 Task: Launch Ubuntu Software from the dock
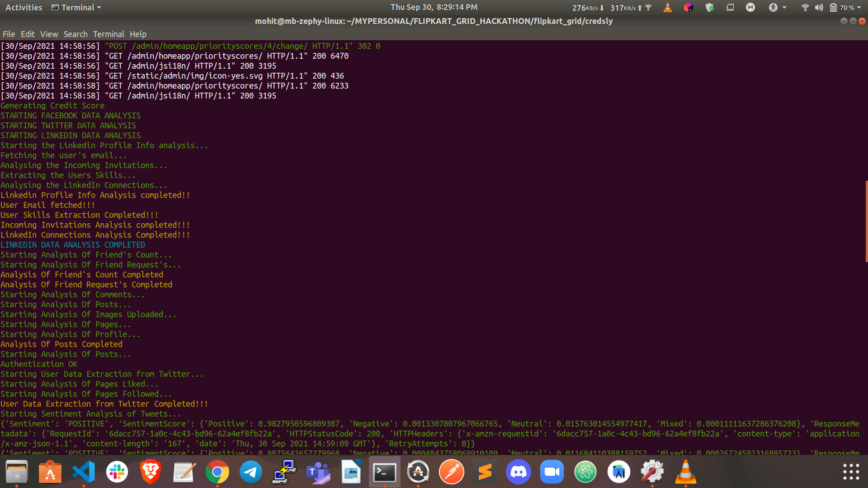[x=50, y=472]
